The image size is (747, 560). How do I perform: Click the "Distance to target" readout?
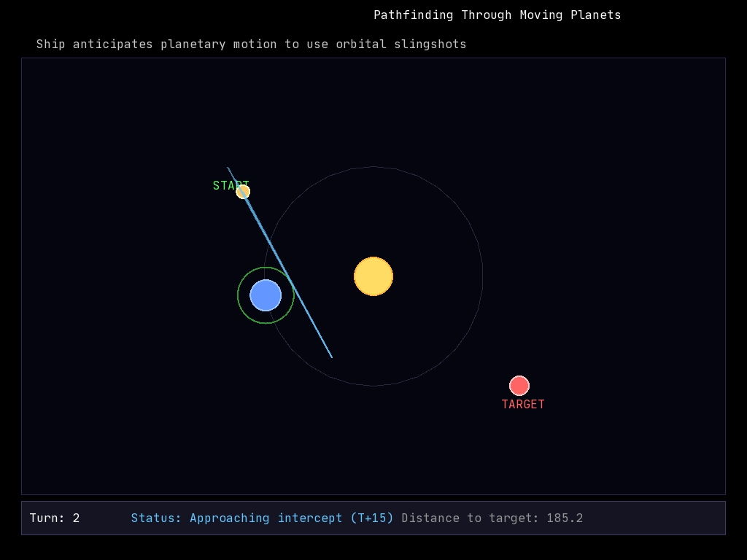point(471,518)
